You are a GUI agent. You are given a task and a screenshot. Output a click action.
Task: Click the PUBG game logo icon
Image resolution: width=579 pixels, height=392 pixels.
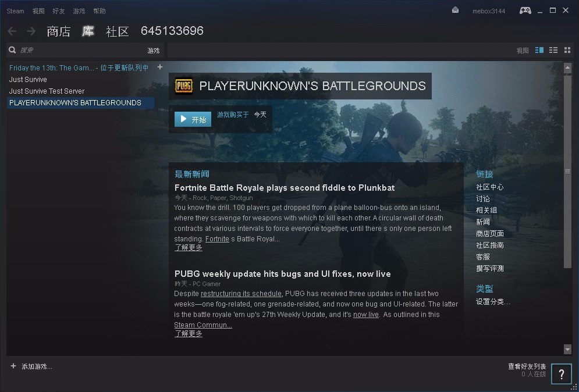click(183, 86)
